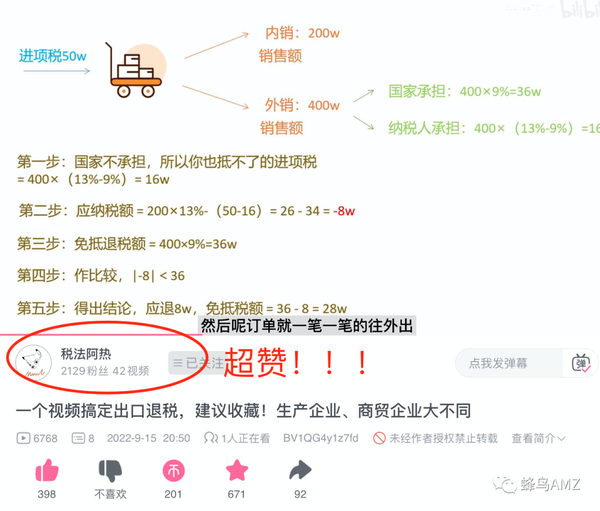Give a coin to the video
This screenshot has height=511, width=600.
(174, 471)
